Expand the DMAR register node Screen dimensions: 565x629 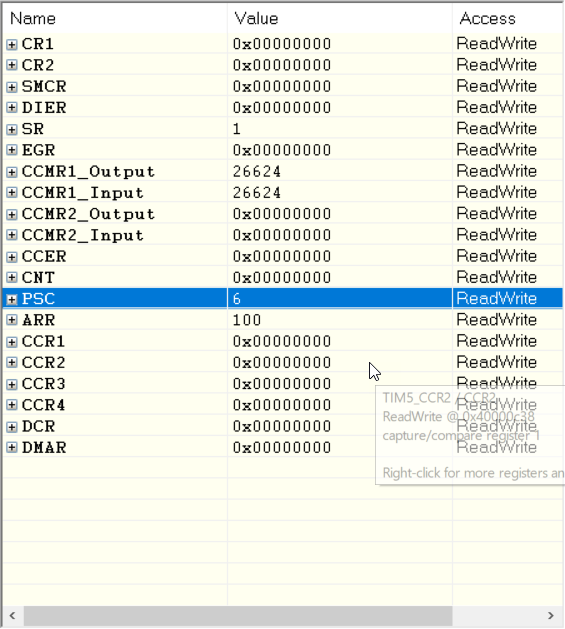click(12, 448)
